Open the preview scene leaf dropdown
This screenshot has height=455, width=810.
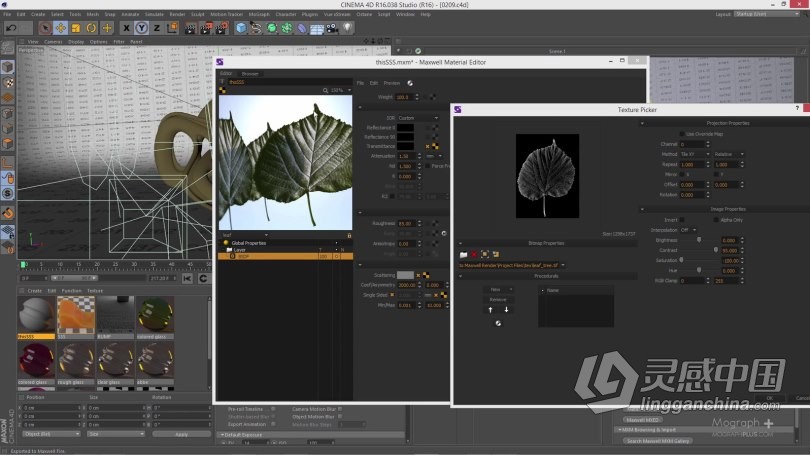(245, 236)
